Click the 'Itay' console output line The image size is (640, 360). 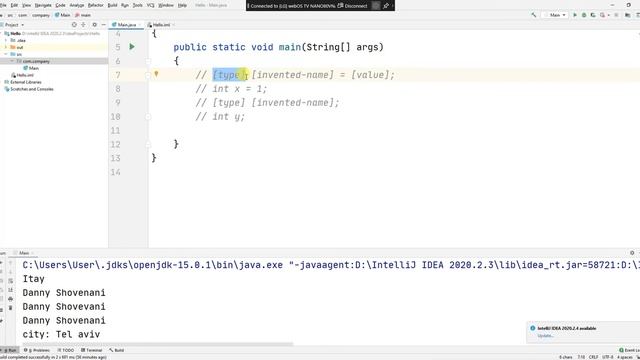[x=33, y=279]
